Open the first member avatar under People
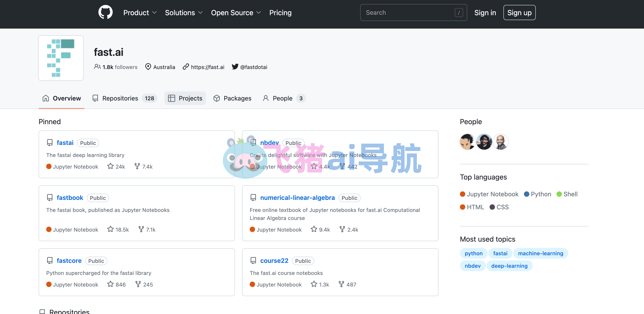 (467, 142)
